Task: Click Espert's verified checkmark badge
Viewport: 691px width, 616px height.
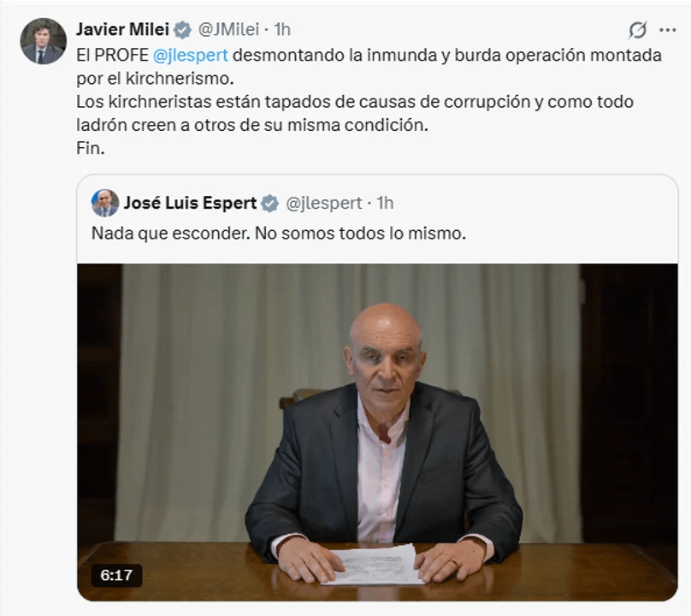Action: 269,204
